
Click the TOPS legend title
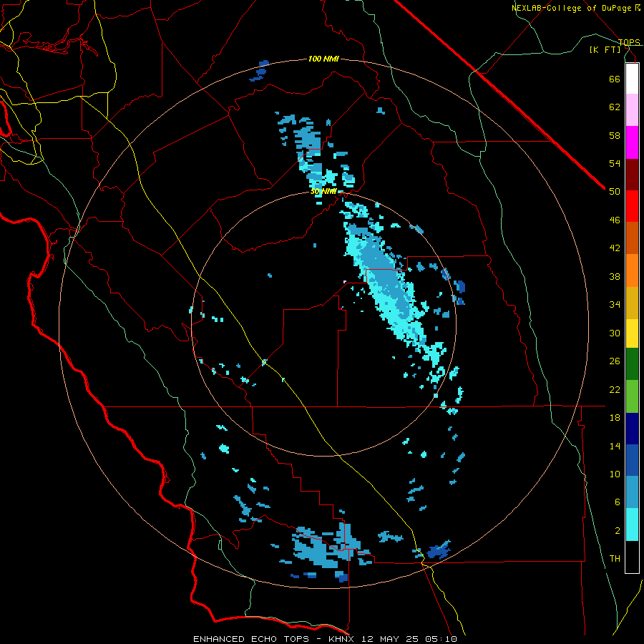tap(629, 42)
